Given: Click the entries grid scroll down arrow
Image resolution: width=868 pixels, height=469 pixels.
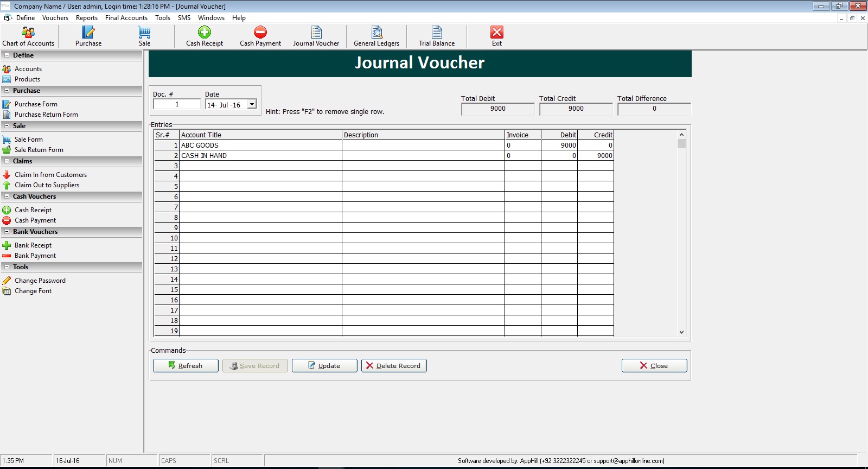Looking at the screenshot, I should click(x=681, y=332).
